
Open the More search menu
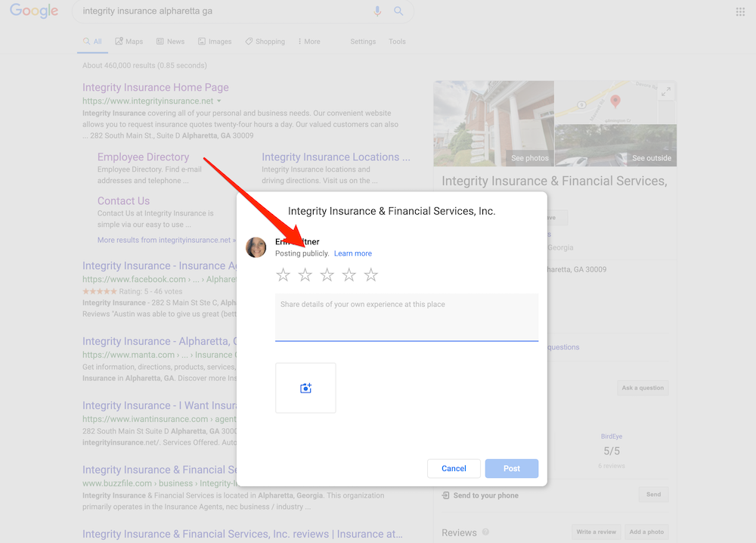308,42
